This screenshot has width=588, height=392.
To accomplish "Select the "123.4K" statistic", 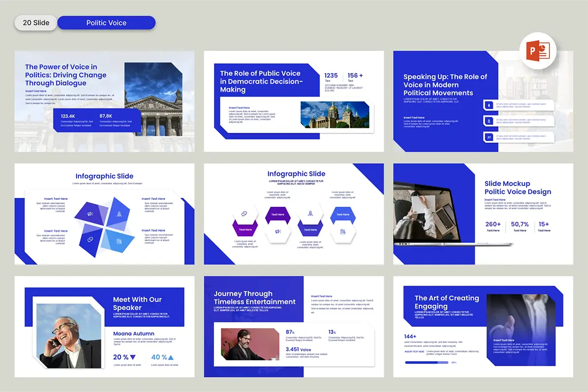I will [68, 116].
